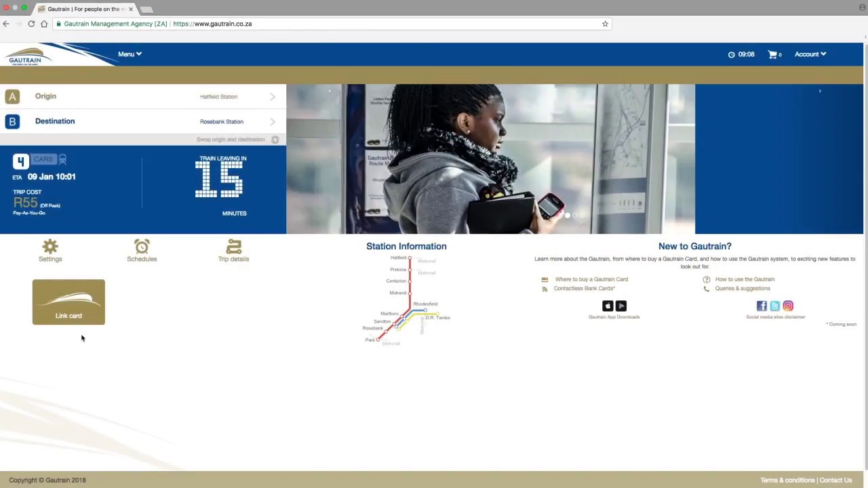
Task: Open the Account dropdown
Action: pos(810,54)
